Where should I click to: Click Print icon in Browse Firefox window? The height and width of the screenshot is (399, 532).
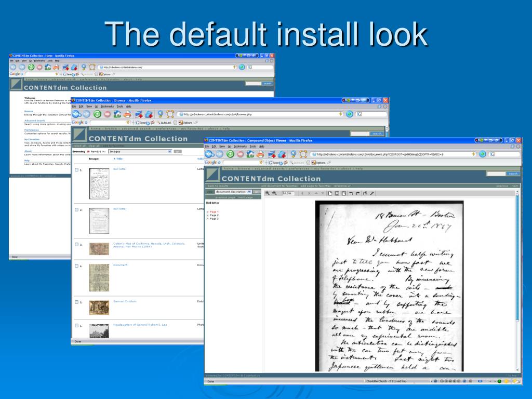tap(127, 114)
